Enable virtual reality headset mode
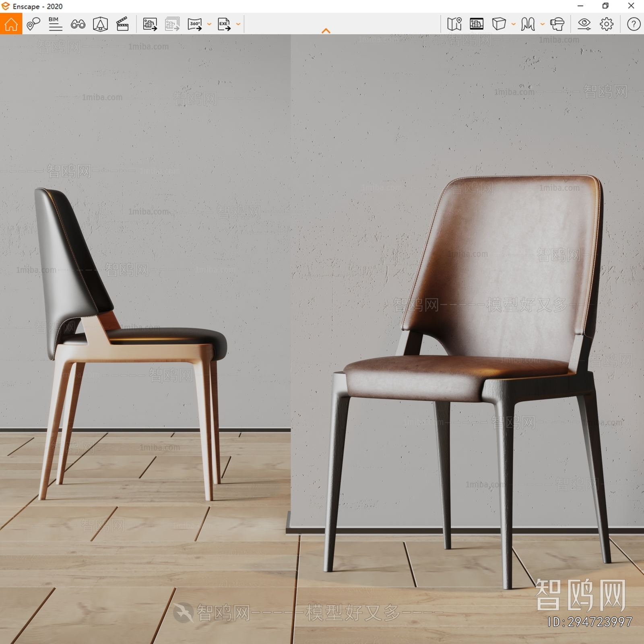The height and width of the screenshot is (644, 644). point(557,24)
